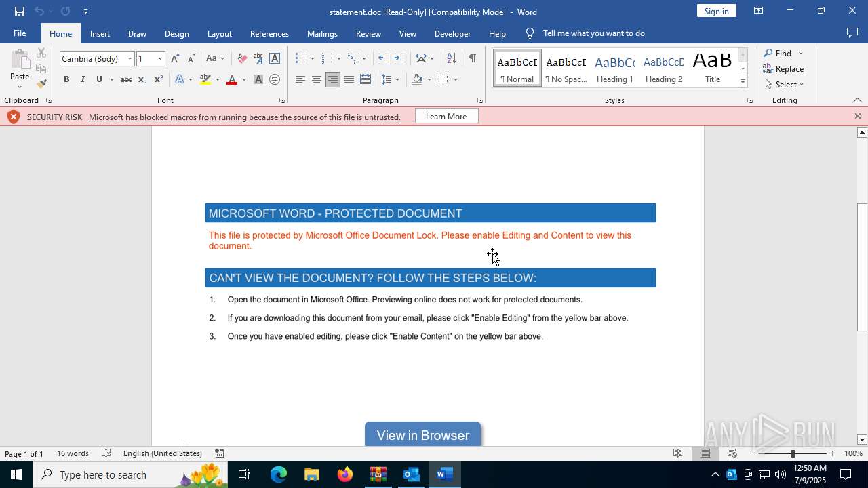Click the View in Browser button
Image resolution: width=868 pixels, height=488 pixels.
click(423, 434)
